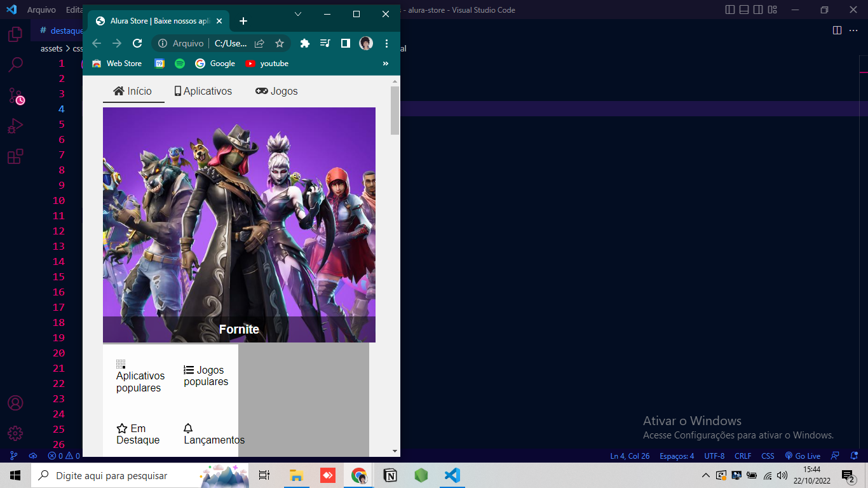The image size is (868, 488).
Task: Bookmark this page with the star icon
Action: [x=280, y=43]
